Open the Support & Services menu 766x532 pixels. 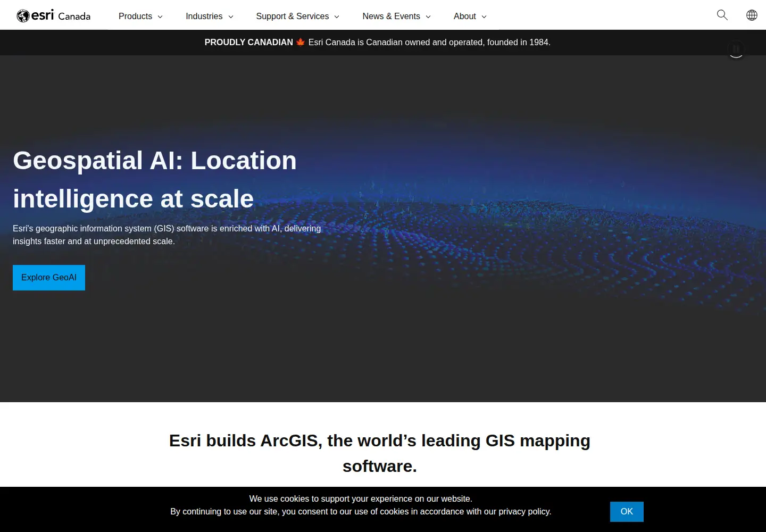click(297, 16)
